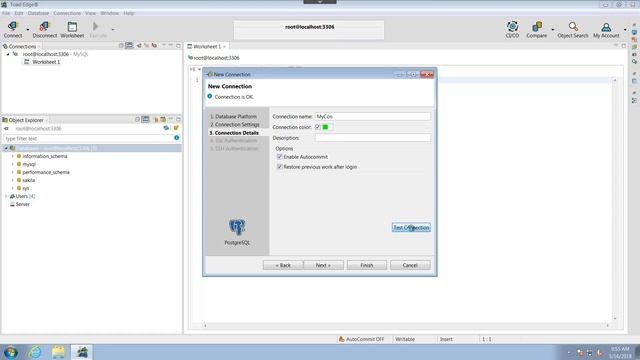
Task: Click the blue info icon beside filter box
Action: (x=177, y=138)
